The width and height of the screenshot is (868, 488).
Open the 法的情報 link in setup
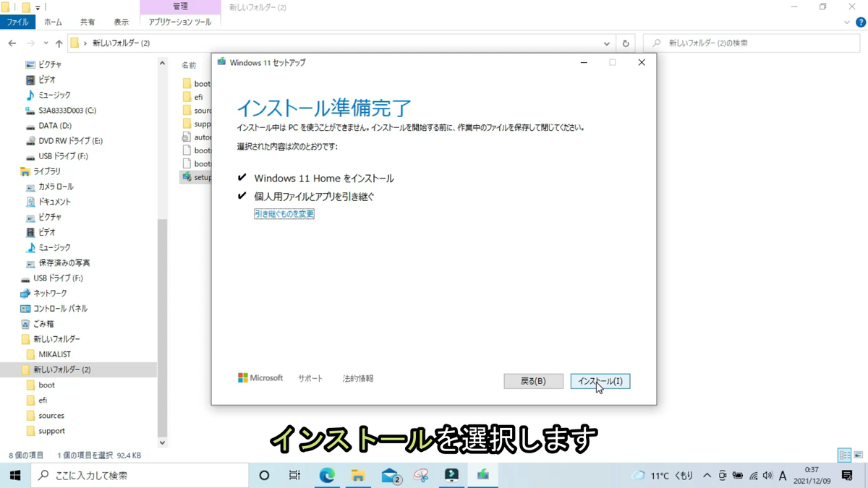point(358,378)
